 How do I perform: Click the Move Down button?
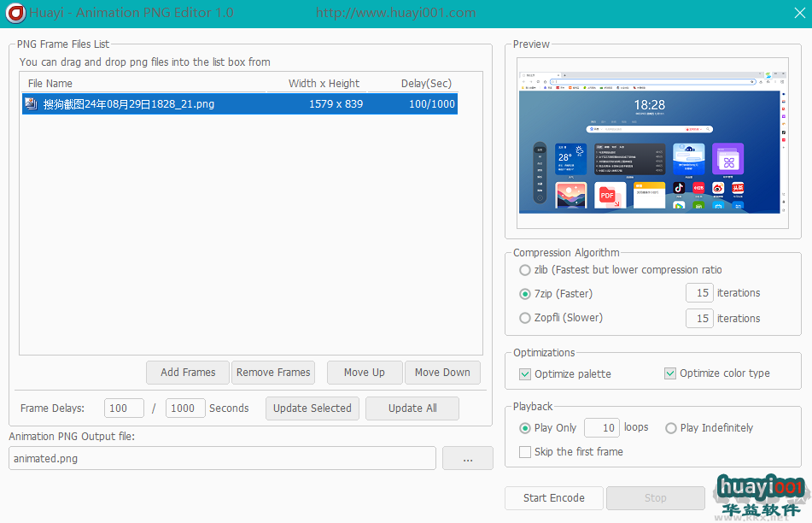pyautogui.click(x=442, y=373)
